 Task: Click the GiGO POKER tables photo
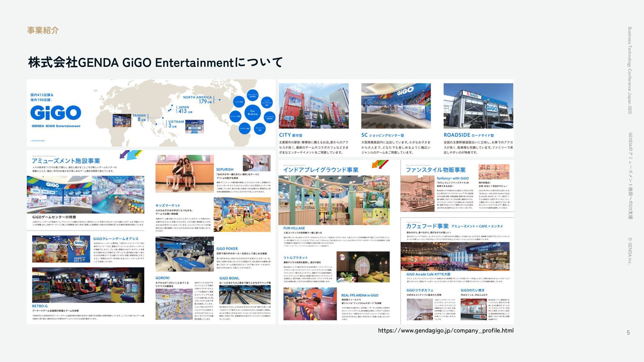tap(184, 254)
